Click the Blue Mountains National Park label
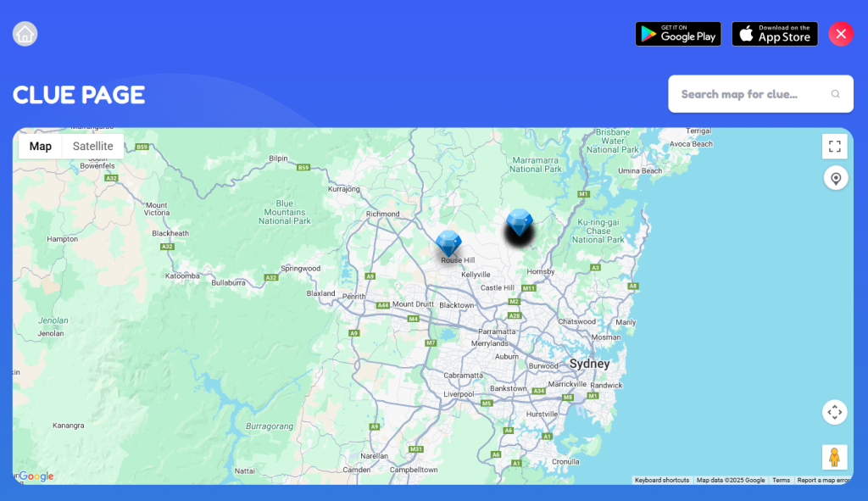 (285, 212)
